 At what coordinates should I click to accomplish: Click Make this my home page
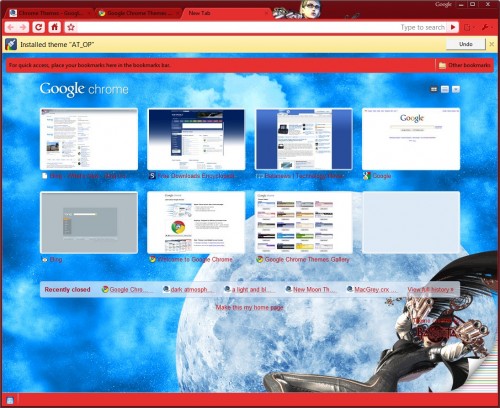[x=249, y=308]
